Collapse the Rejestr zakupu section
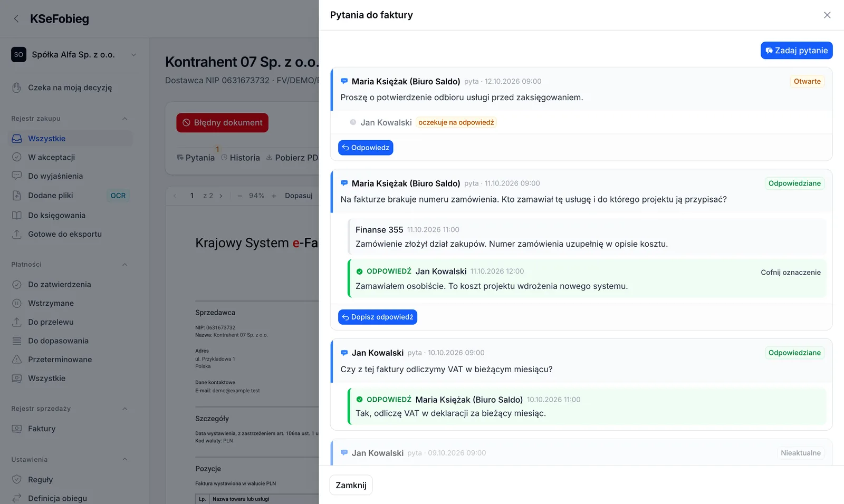844x504 pixels. [125, 119]
